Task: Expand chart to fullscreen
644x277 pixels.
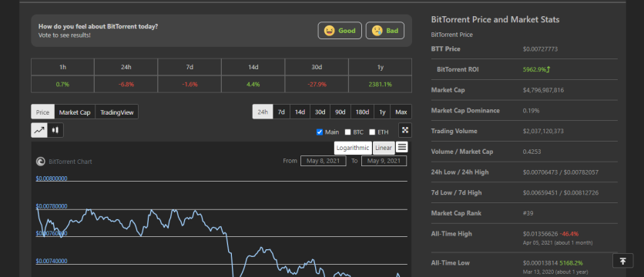Action: tap(405, 130)
